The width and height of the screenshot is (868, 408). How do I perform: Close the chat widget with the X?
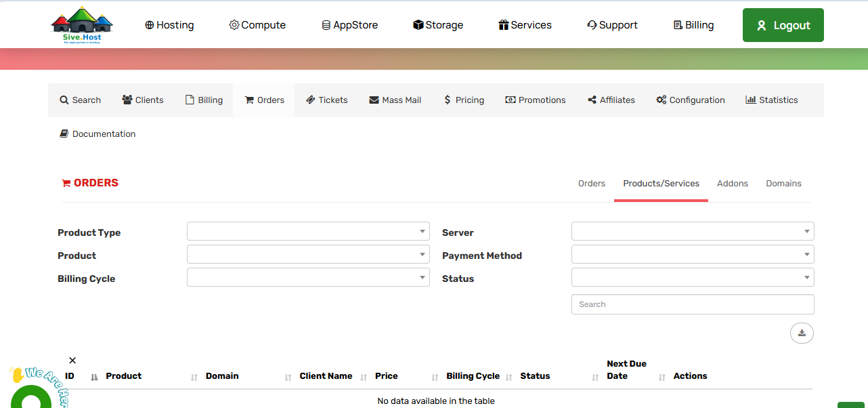72,361
